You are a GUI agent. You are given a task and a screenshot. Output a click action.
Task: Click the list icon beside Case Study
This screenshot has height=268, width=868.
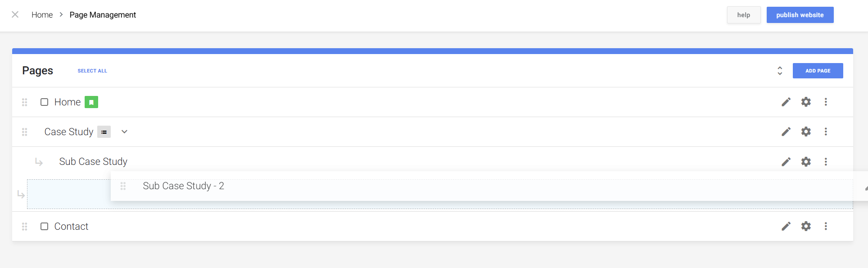point(104,132)
